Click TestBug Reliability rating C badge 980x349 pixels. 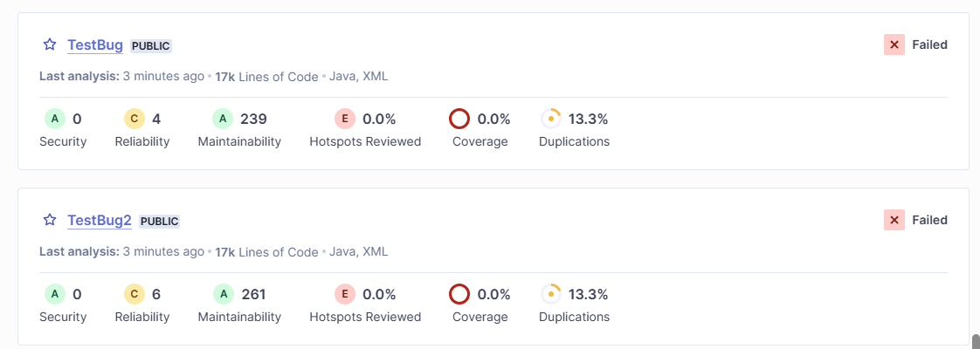135,119
